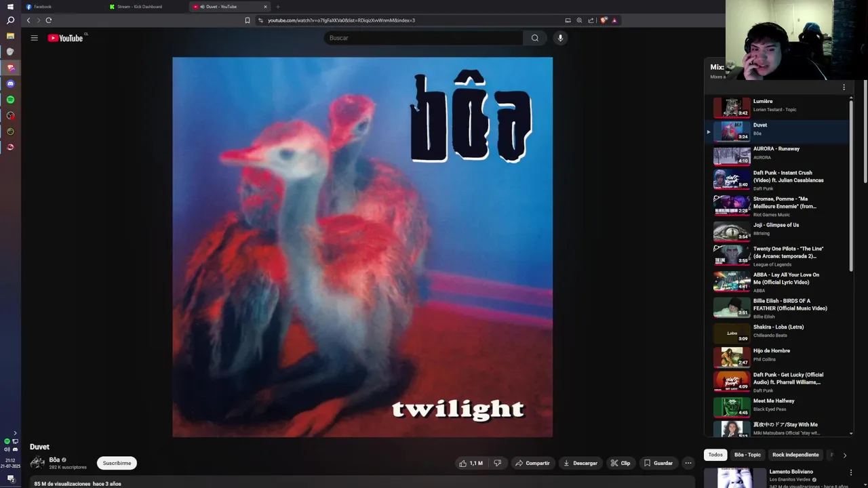
Task: Reload the current page
Action: click(x=49, y=20)
